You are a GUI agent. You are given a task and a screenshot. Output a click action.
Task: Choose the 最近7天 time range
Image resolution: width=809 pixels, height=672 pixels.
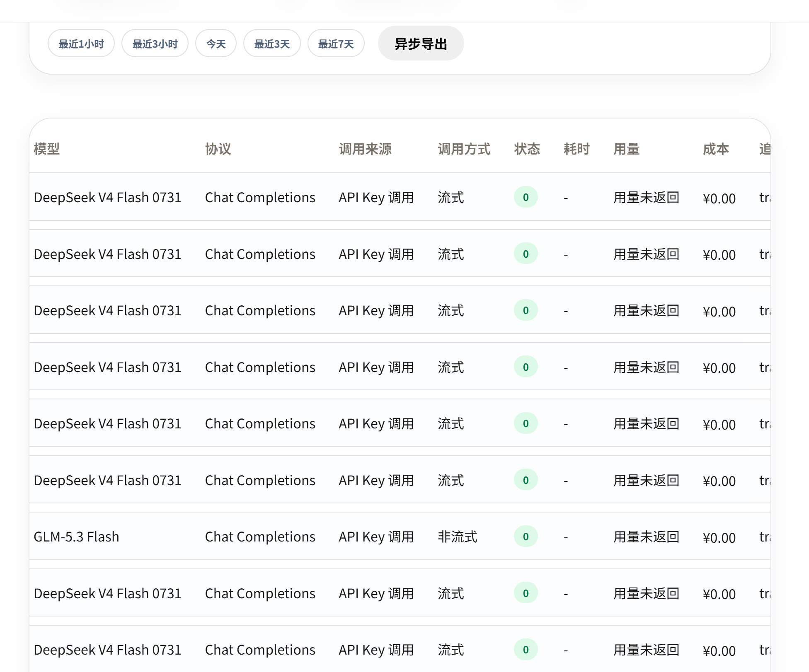click(x=336, y=44)
